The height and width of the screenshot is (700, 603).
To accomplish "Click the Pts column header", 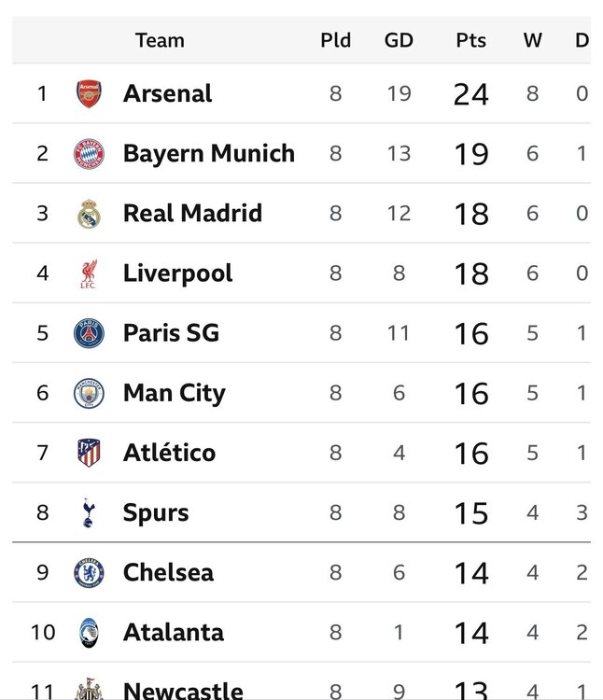I will point(470,40).
